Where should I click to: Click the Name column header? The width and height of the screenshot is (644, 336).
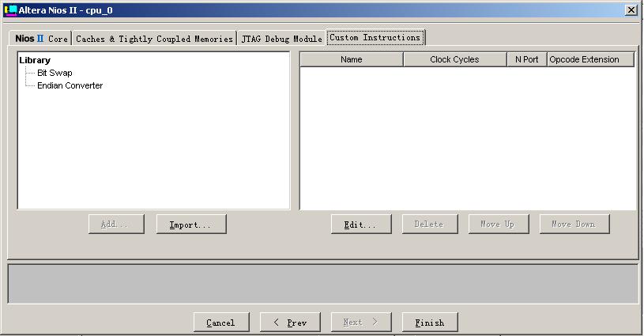[x=352, y=59]
